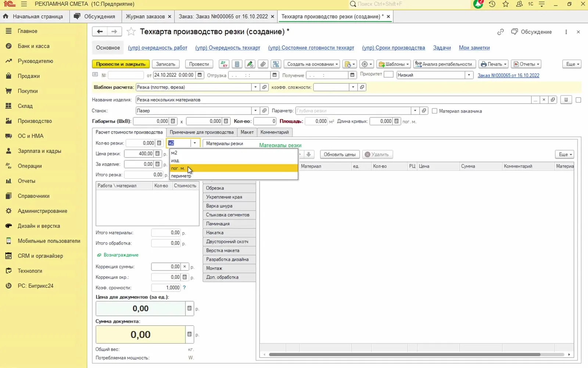Open calculator for Цена резки field

[x=158, y=154]
